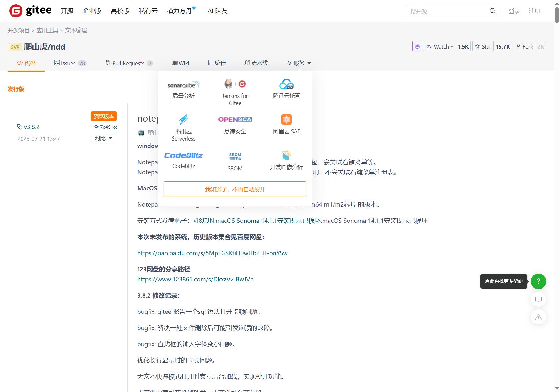This screenshot has width=560, height=392.
Task: Open the Watch dropdown
Action: 440,46
